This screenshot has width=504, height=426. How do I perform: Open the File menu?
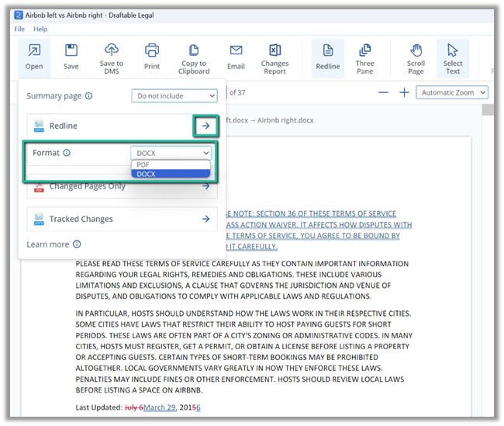pos(19,29)
